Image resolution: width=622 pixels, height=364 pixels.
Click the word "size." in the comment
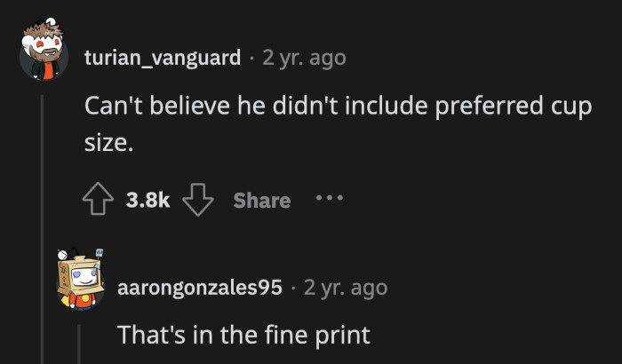108,141
